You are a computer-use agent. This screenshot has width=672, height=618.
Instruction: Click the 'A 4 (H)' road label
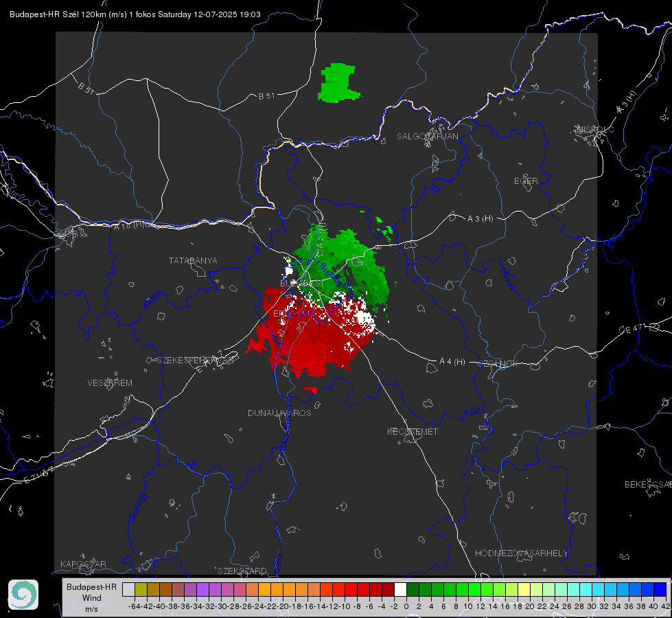452,362
